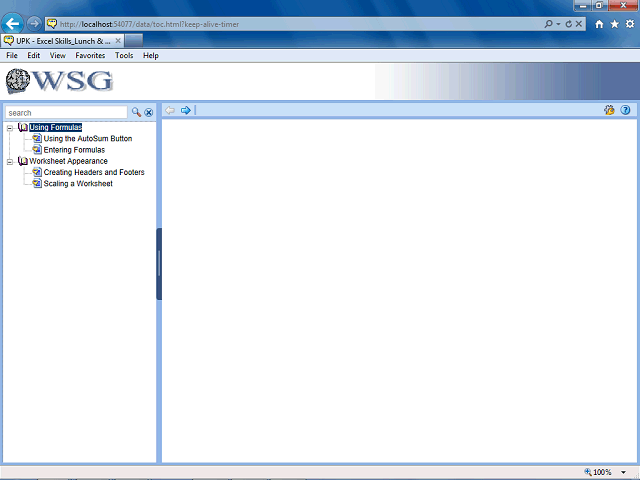Viewport: 640px width, 480px height.
Task: Open Creating Headers and Footers topic
Action: click(x=94, y=172)
